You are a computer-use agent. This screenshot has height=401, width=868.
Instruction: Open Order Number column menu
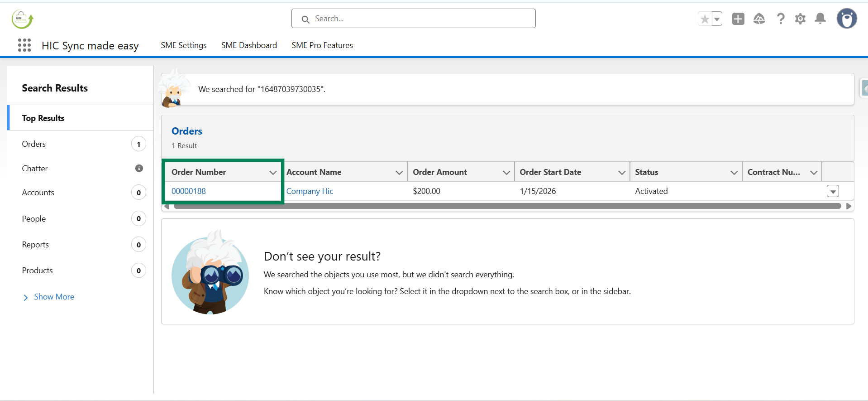point(273,172)
